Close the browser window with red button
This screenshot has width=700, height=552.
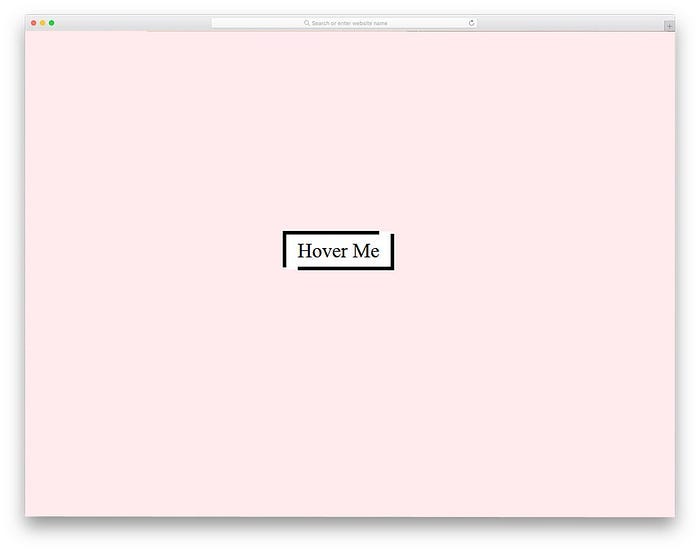click(33, 23)
